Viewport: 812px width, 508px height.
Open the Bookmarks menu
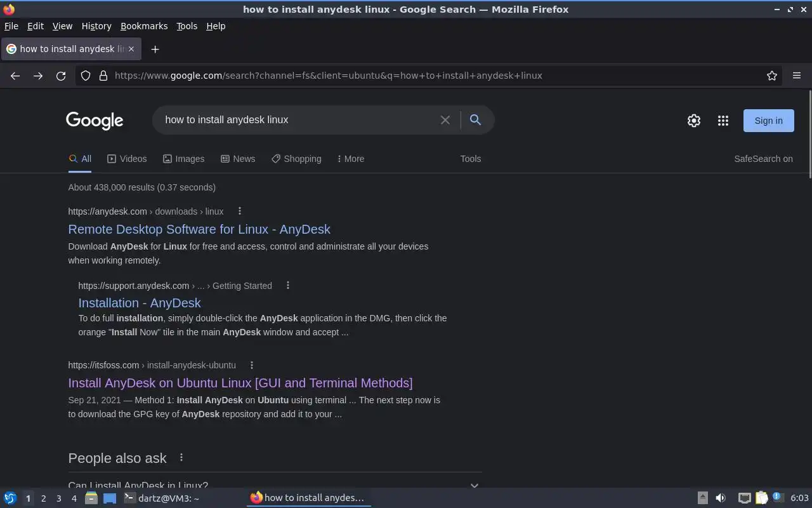[x=144, y=26]
